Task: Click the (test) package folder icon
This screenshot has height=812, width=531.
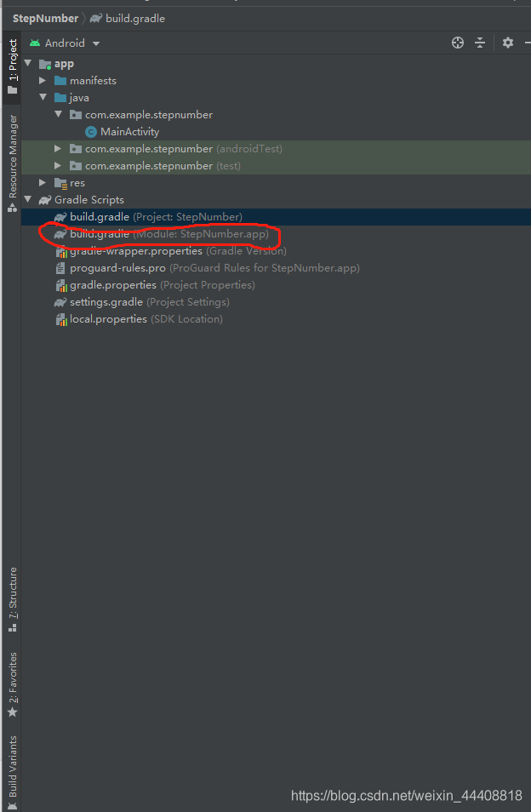Action: pos(76,166)
